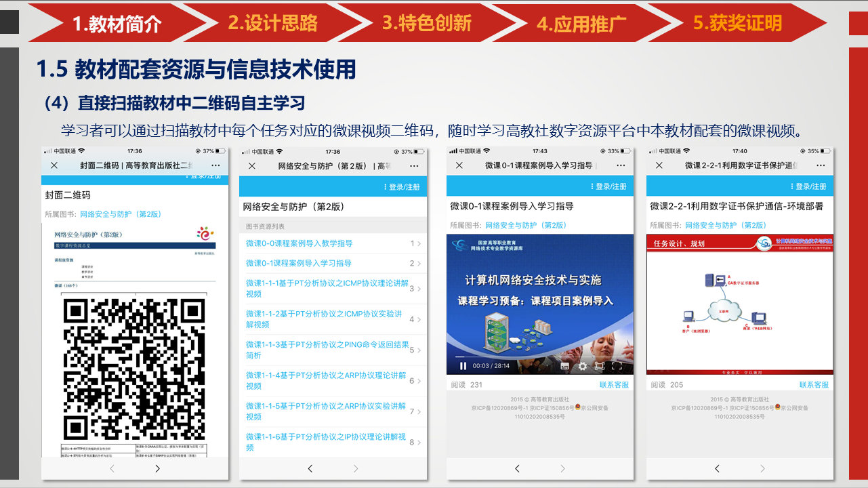Go back on the 封面二维码 phone page
Image resolution: width=868 pixels, height=488 pixels.
point(112,468)
